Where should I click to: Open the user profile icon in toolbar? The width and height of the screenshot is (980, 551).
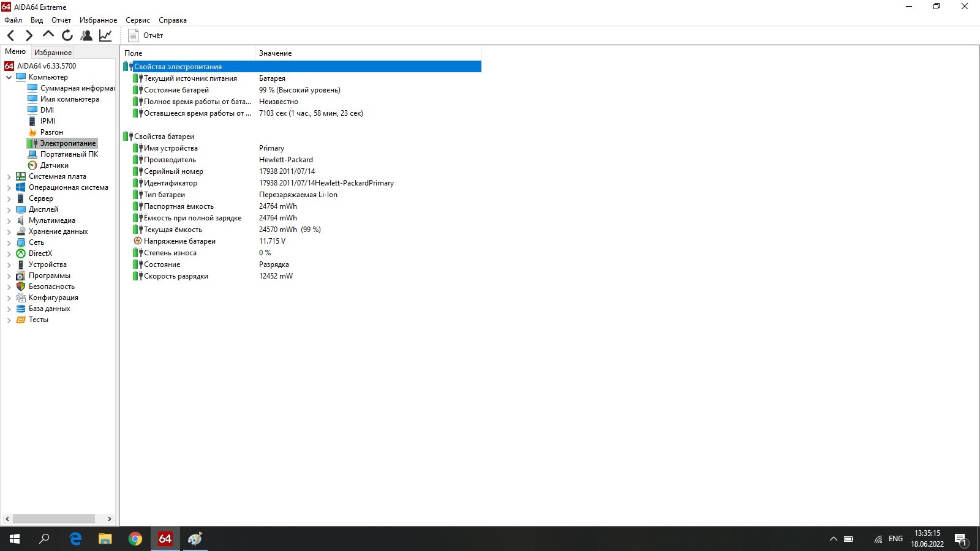coord(86,36)
